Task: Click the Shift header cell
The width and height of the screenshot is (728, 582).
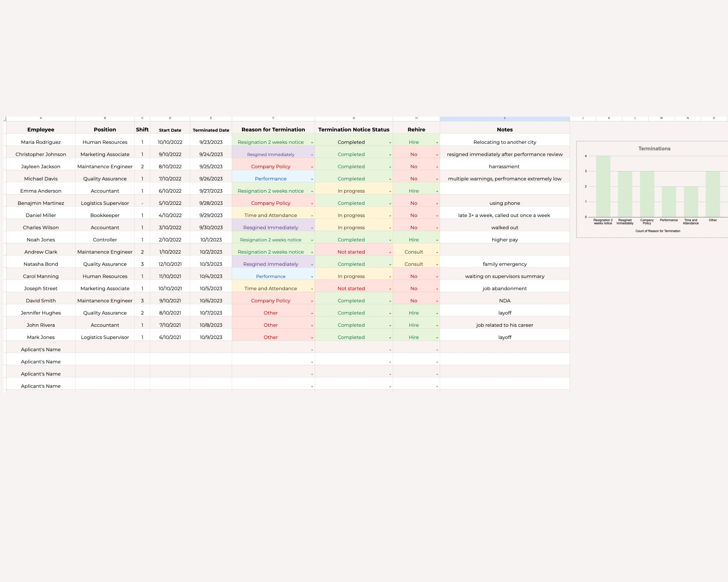Action: (142, 129)
